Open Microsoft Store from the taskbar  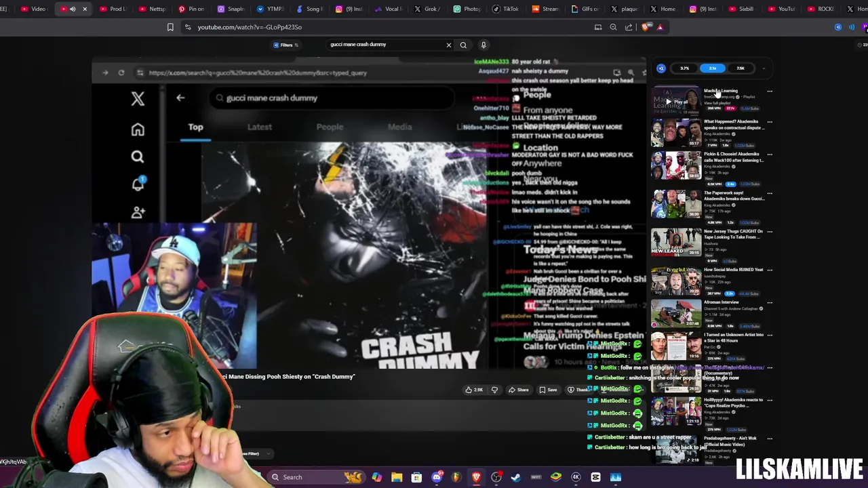click(416, 477)
